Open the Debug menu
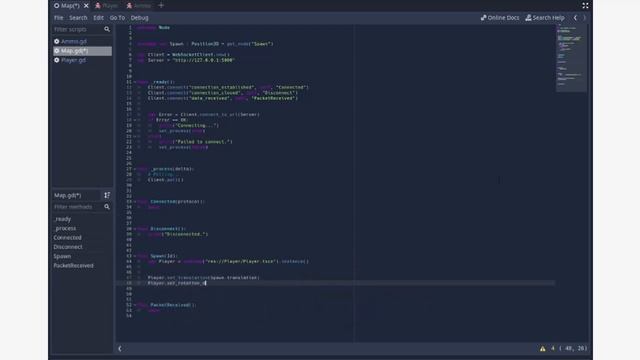This screenshot has width=640, height=360. coord(140,18)
